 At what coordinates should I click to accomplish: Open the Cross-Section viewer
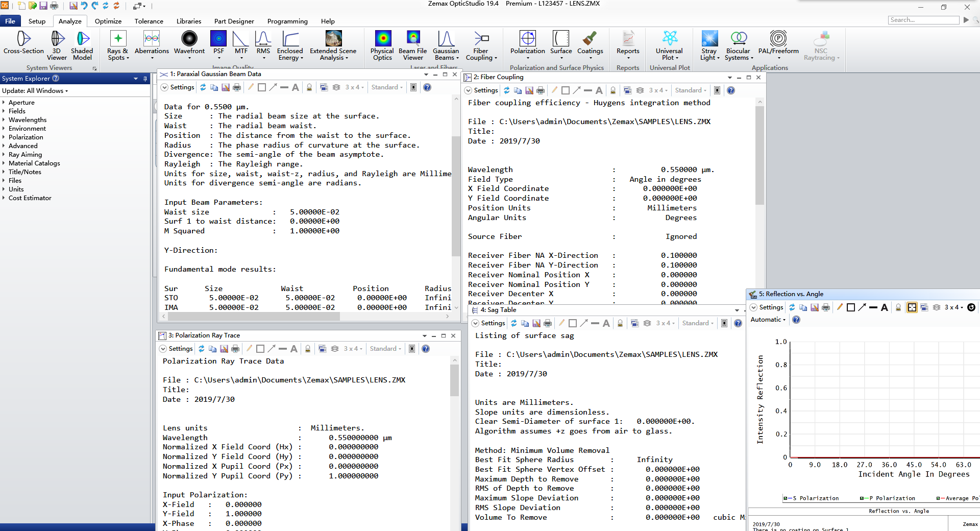coord(23,43)
